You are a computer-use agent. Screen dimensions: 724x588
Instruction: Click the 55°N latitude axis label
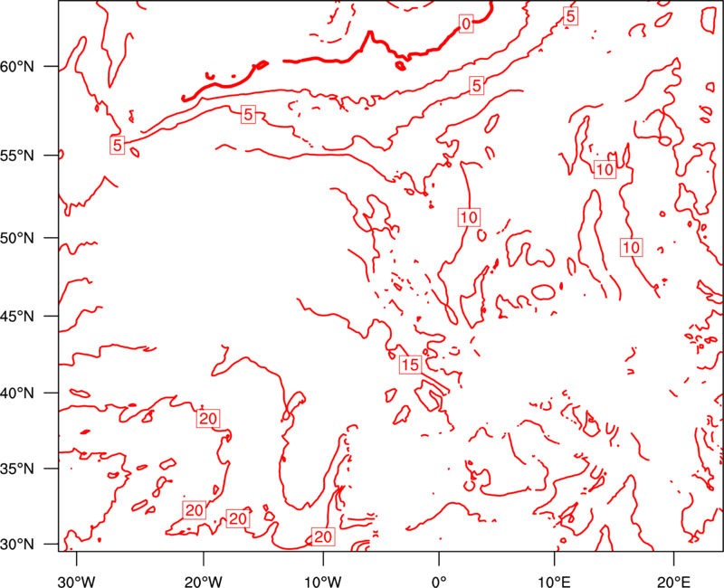tap(17, 156)
